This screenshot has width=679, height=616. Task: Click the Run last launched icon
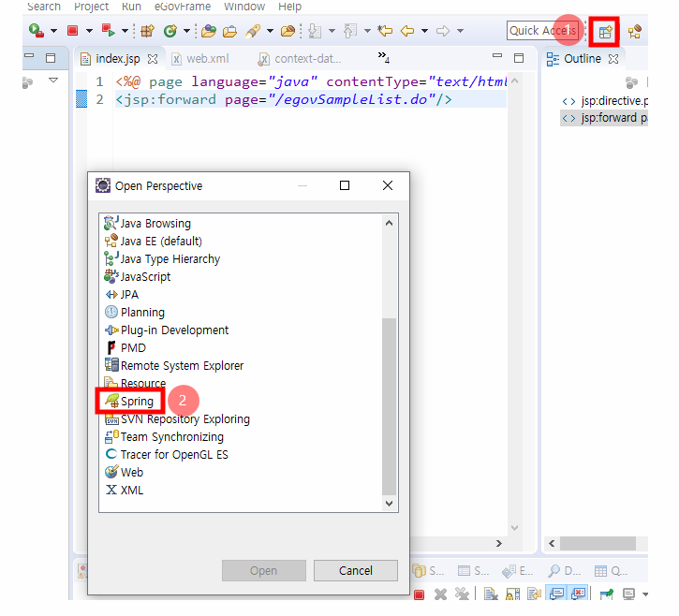point(108,30)
